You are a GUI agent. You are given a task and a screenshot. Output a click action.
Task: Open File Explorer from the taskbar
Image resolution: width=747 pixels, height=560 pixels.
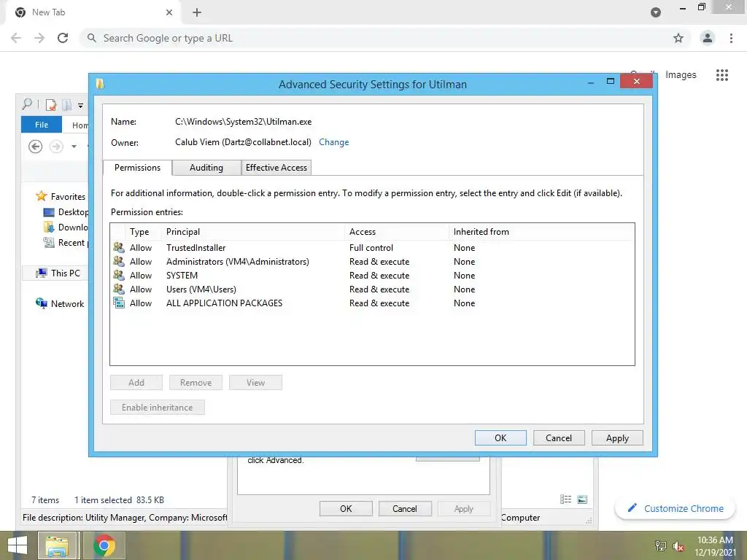click(57, 545)
